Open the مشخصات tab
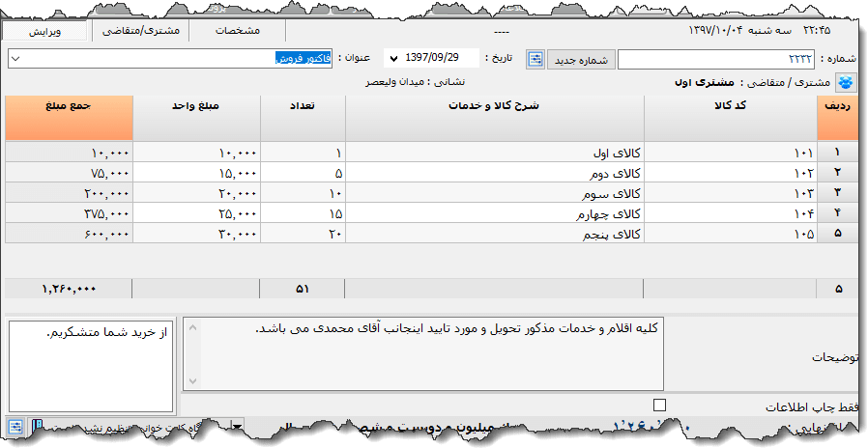This screenshot has height=448, width=868. [x=238, y=31]
